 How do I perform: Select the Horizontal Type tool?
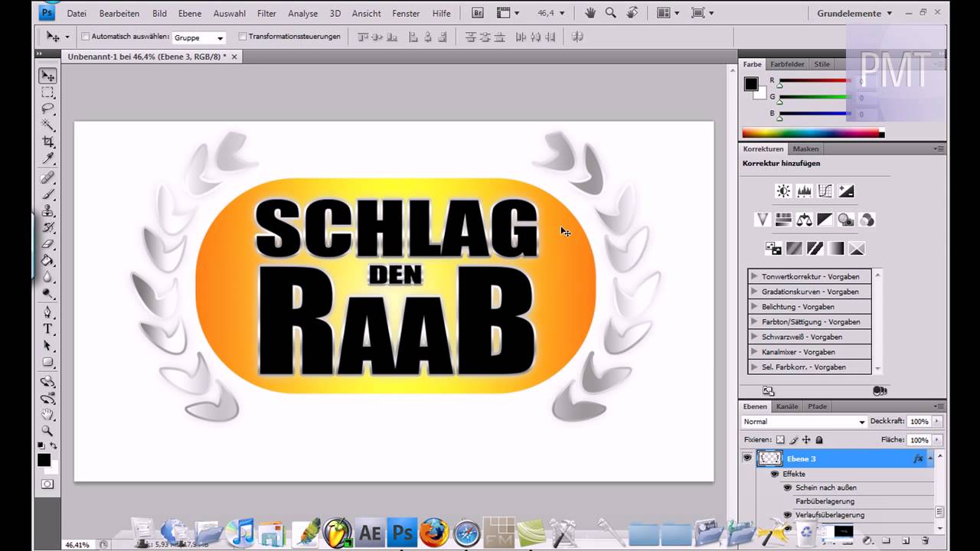[48, 329]
